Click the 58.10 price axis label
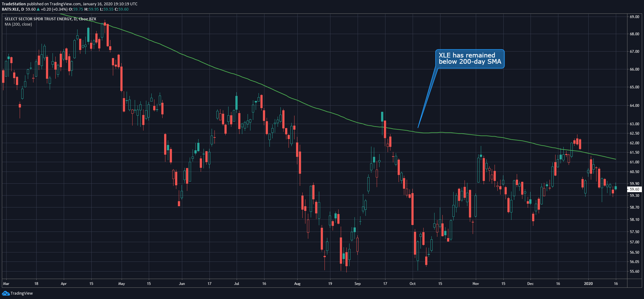The image size is (644, 299). pyautogui.click(x=634, y=220)
